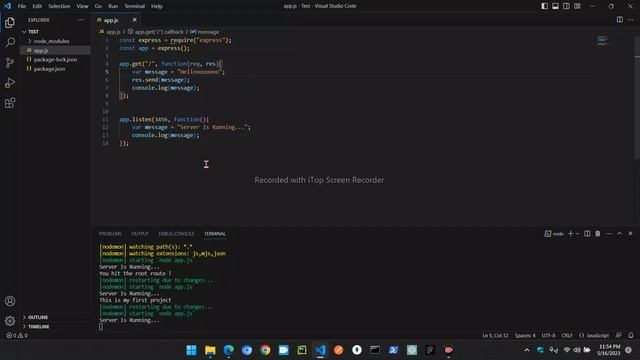Kill terminal with trash icon

point(598,233)
